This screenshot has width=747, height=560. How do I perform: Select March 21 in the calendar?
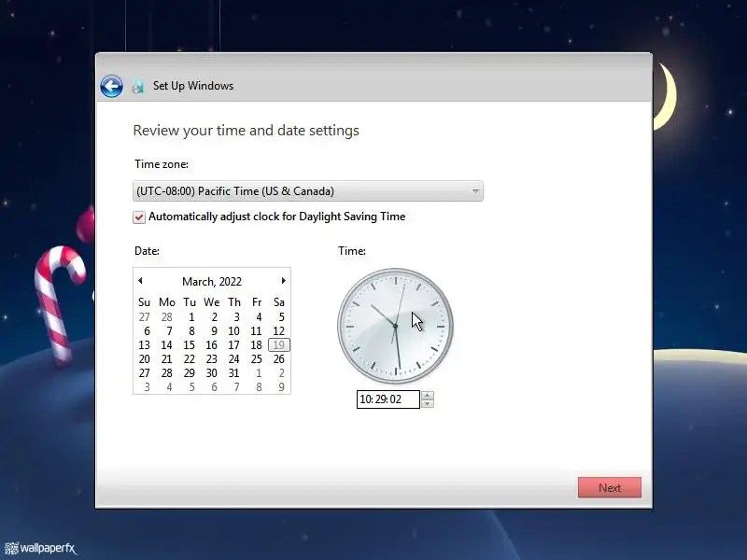point(166,359)
